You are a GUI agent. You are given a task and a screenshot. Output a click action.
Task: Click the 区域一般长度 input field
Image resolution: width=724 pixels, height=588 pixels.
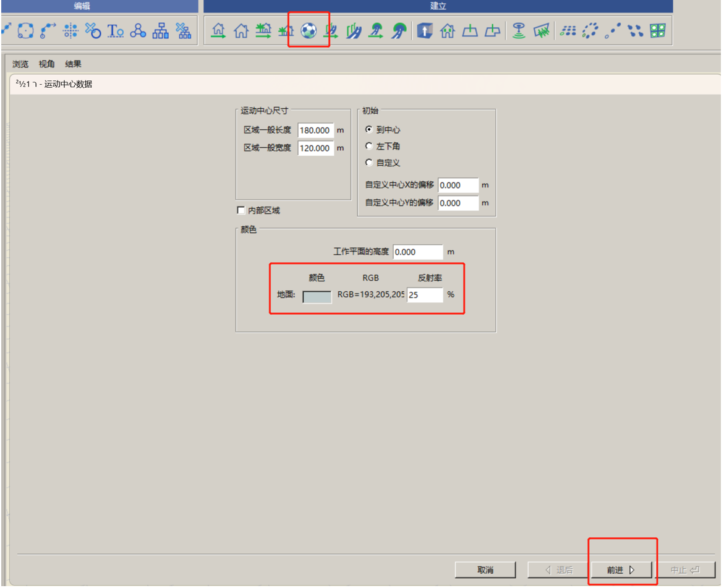tap(316, 130)
